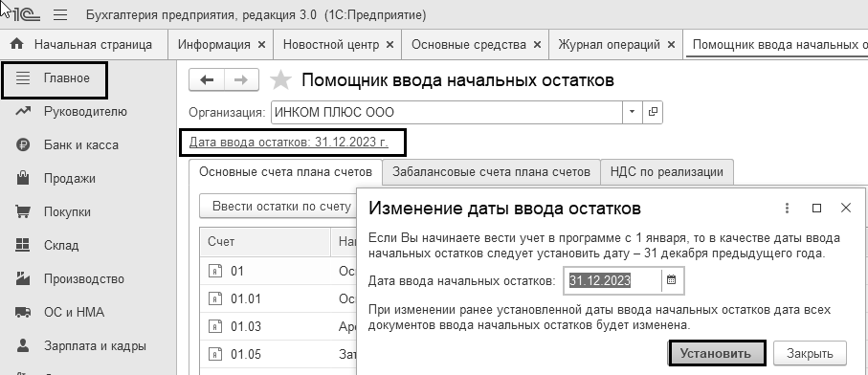Click the Производство factory icon
The width and height of the screenshot is (868, 375).
23,278
